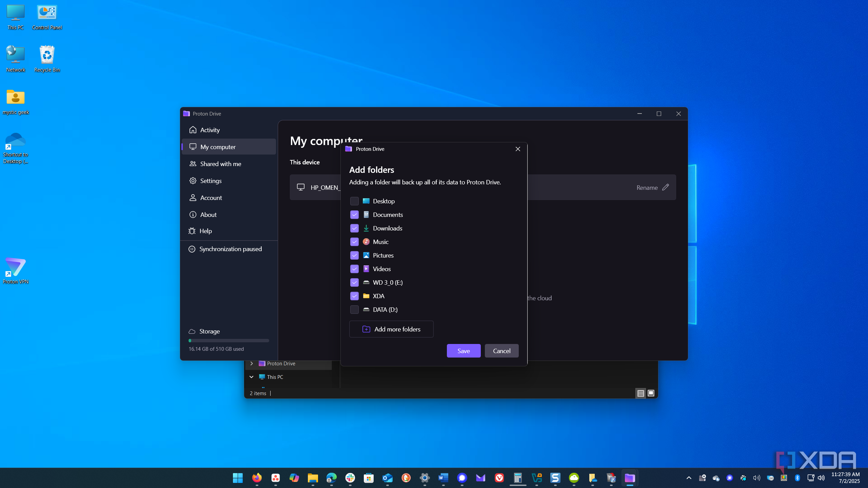
Task: Uncheck the Documents folder checkbox
Action: [354, 215]
